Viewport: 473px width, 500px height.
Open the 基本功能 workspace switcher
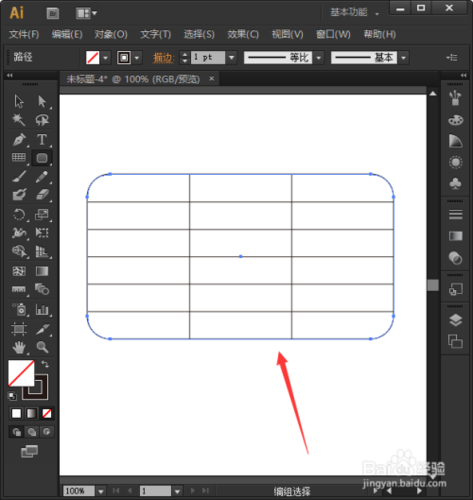(354, 13)
